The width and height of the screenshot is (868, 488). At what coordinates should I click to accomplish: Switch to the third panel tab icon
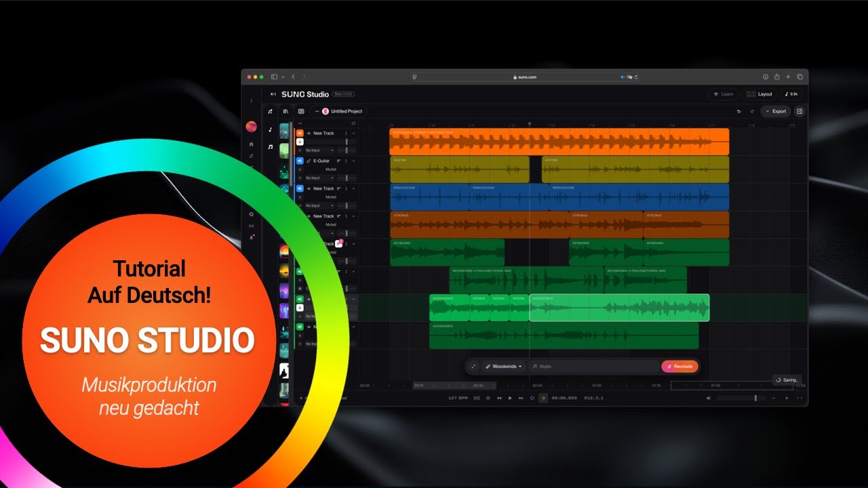point(301,111)
